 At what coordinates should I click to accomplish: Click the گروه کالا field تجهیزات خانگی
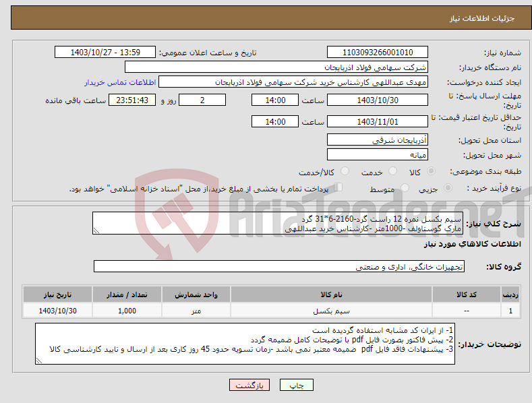279,267
